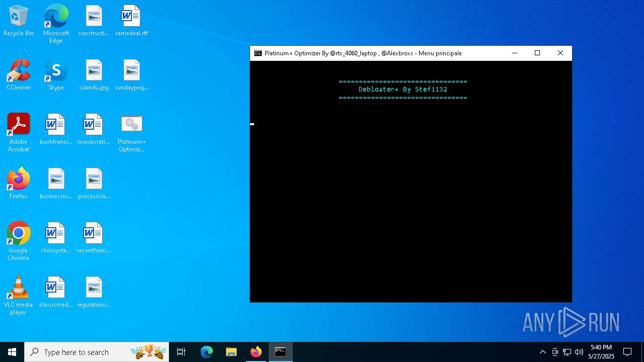Open Task View in taskbar
Image resolution: width=644 pixels, height=362 pixels.
pos(181,352)
